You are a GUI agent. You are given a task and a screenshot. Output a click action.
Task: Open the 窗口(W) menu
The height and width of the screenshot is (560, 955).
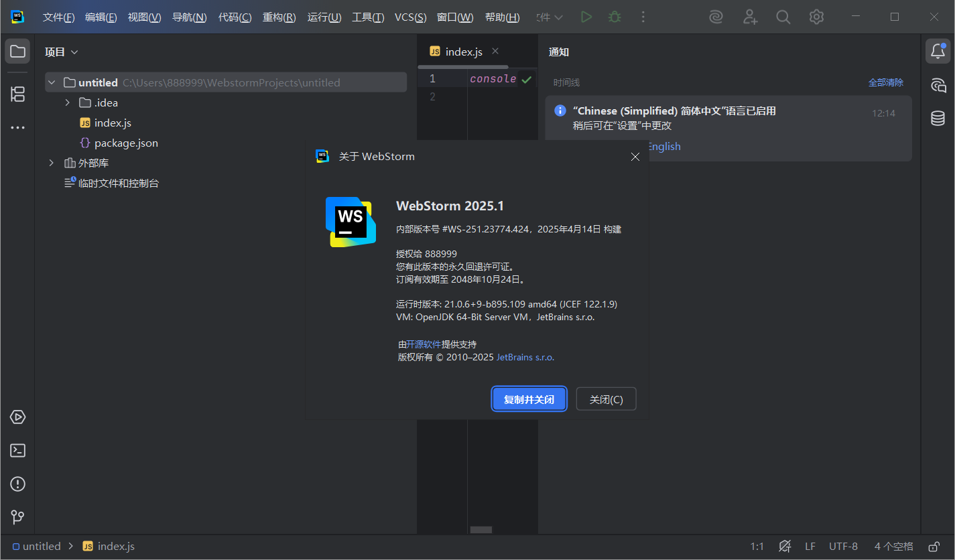(x=455, y=17)
